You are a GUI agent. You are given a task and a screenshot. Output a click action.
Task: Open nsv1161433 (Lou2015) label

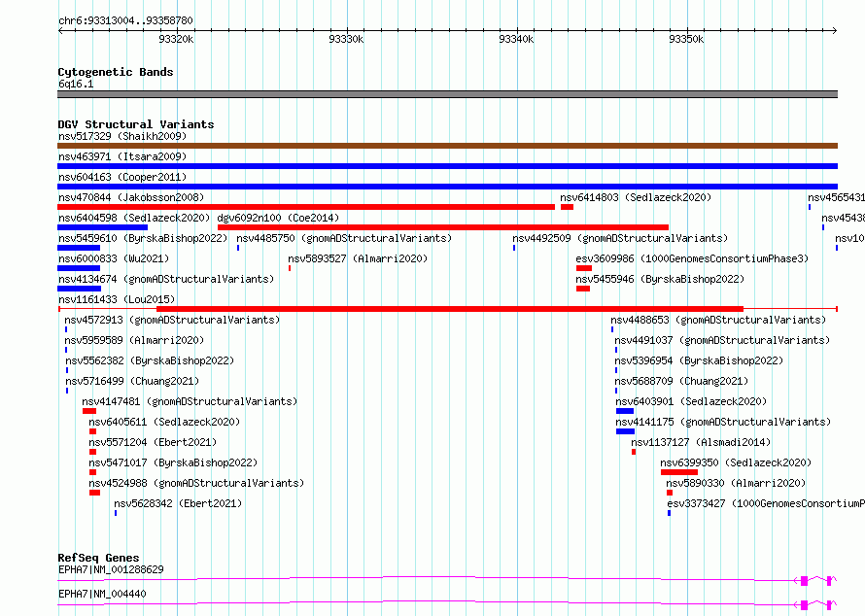117,299
